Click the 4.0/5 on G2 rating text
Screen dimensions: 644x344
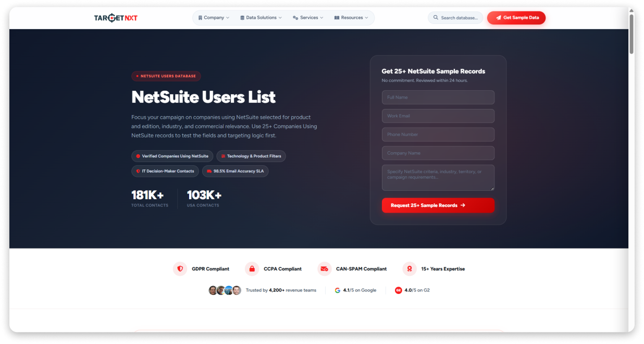(x=417, y=290)
